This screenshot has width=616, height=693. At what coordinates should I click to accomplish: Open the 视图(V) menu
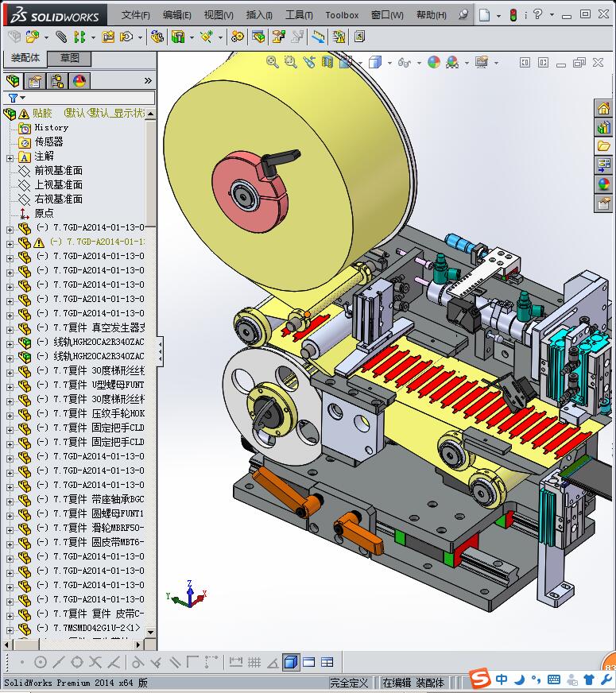[x=219, y=15]
